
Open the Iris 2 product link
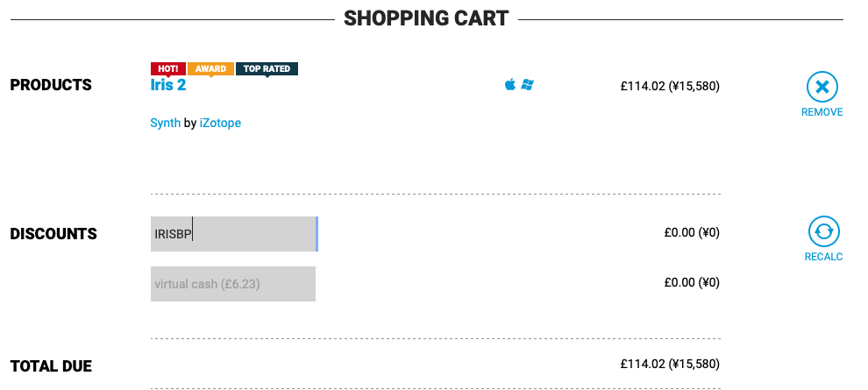tap(168, 85)
